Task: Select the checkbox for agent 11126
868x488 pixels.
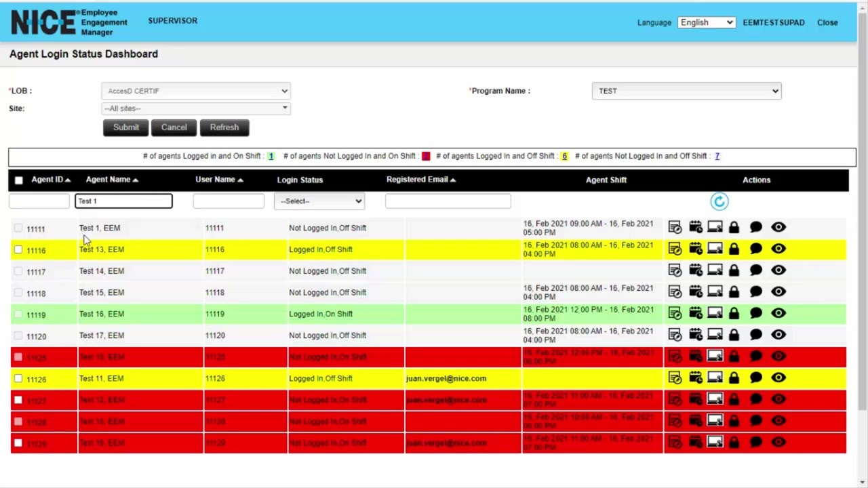Action: coord(18,379)
